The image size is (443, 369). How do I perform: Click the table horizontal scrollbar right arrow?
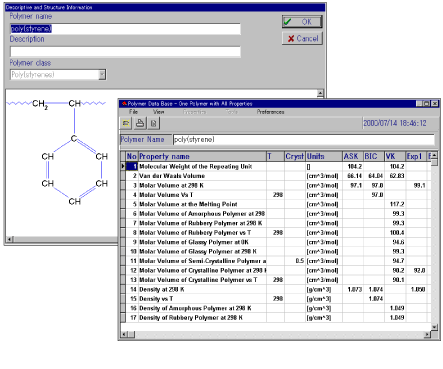coord(427,334)
